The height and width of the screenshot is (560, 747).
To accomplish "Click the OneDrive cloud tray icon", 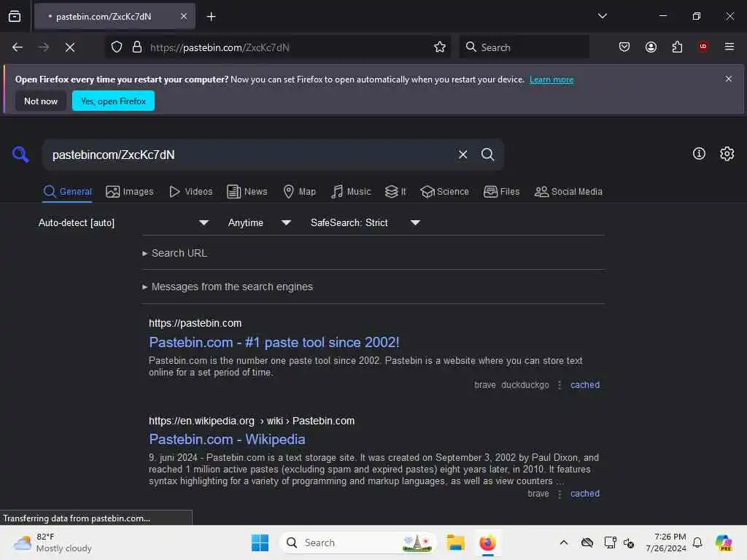I will pyautogui.click(x=587, y=542).
